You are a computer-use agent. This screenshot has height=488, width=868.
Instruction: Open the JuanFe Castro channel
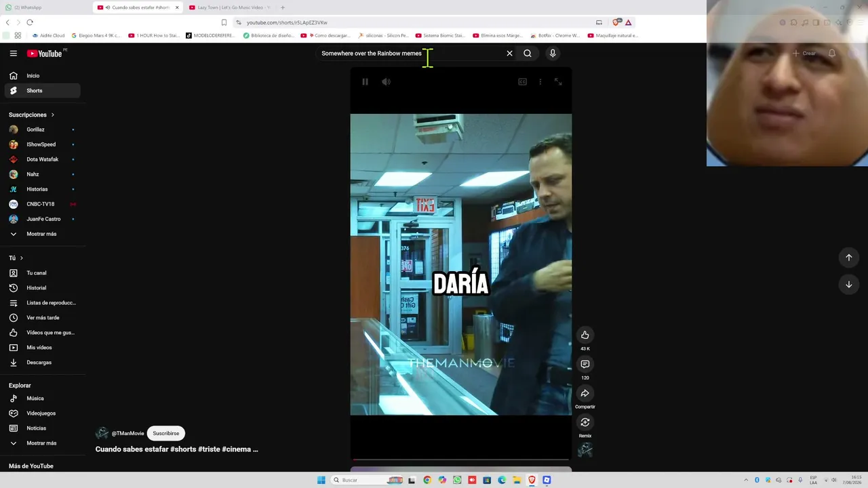point(43,219)
